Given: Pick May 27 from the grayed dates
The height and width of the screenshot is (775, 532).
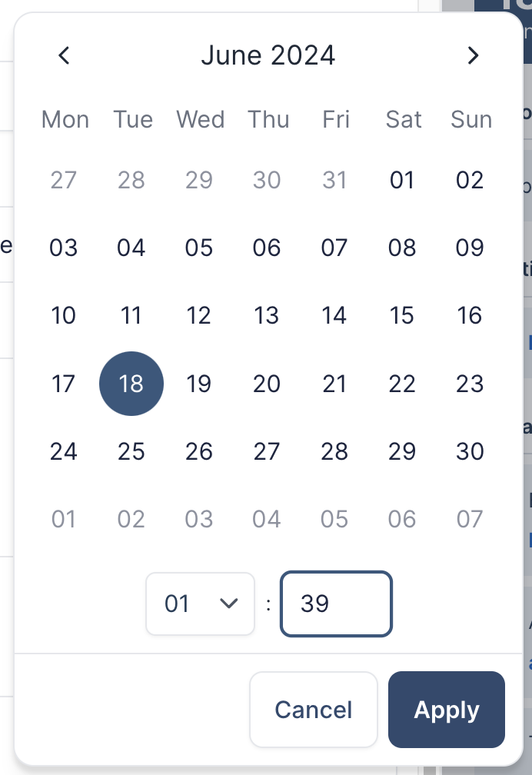Looking at the screenshot, I should click(64, 180).
